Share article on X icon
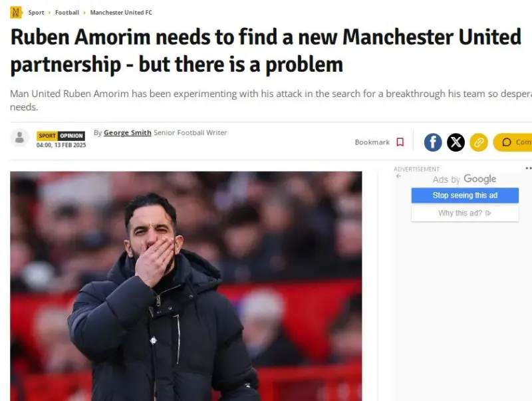 pos(456,142)
